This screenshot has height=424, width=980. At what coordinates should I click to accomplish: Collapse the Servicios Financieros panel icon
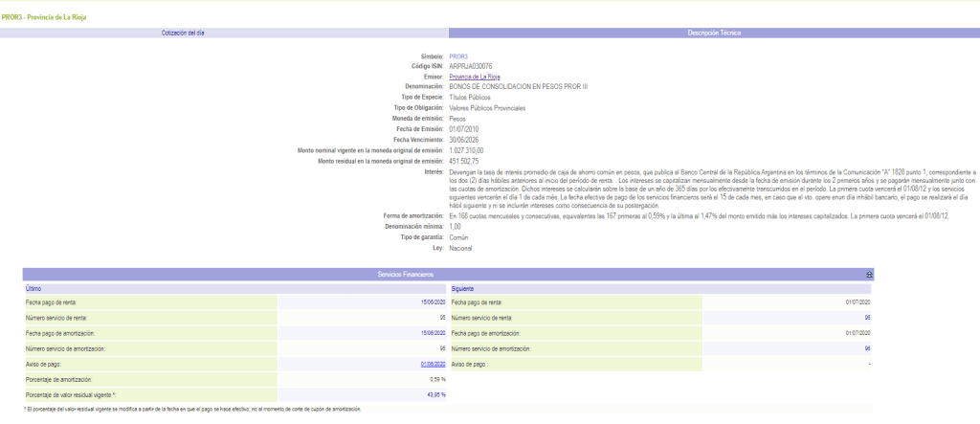click(869, 275)
